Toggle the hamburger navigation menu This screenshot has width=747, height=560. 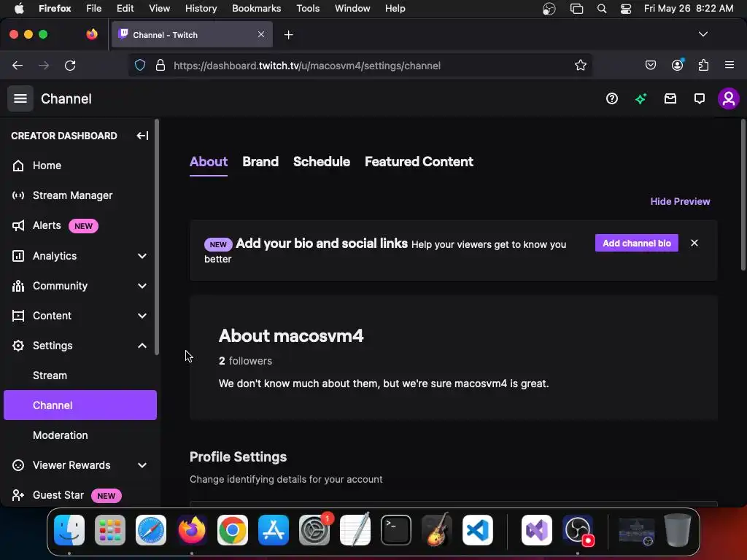click(x=20, y=98)
